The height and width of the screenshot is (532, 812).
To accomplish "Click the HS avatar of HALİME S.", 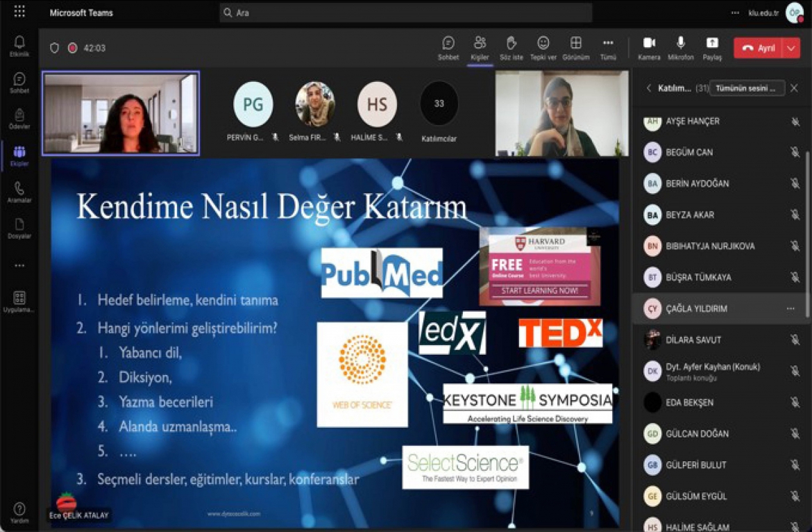I will pos(377,104).
